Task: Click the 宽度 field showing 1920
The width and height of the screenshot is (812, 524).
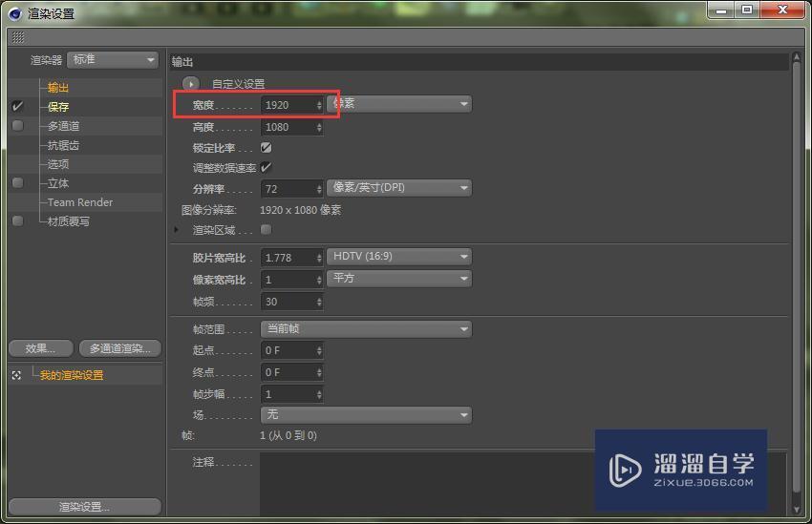Action: (288, 105)
